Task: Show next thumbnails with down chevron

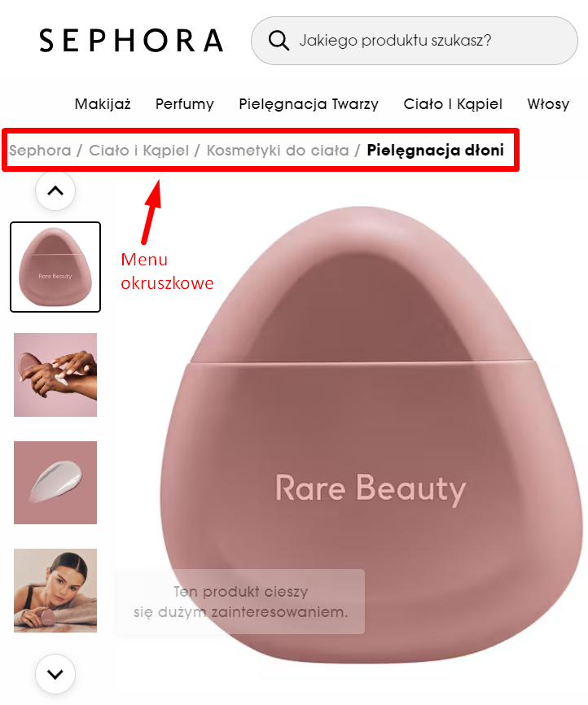Action: click(x=55, y=674)
